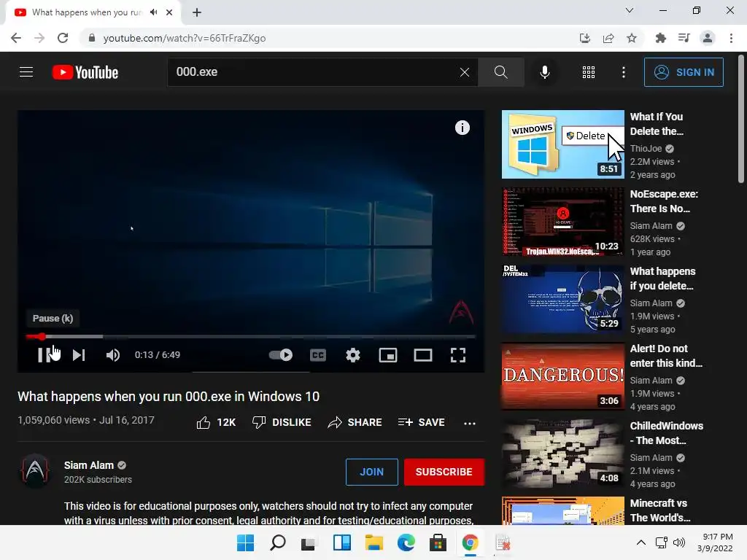Close the YouTube tab

click(x=169, y=12)
